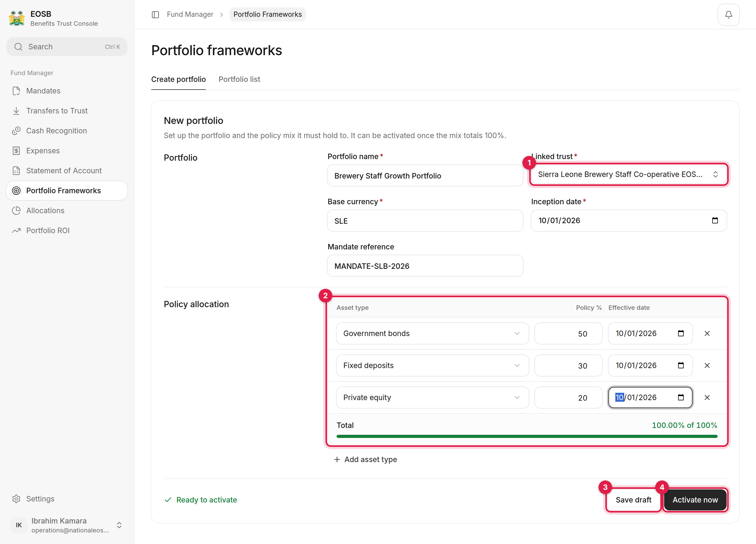Viewport: 756px width, 544px height.
Task: Open Cash Recognition page
Action: click(67, 131)
